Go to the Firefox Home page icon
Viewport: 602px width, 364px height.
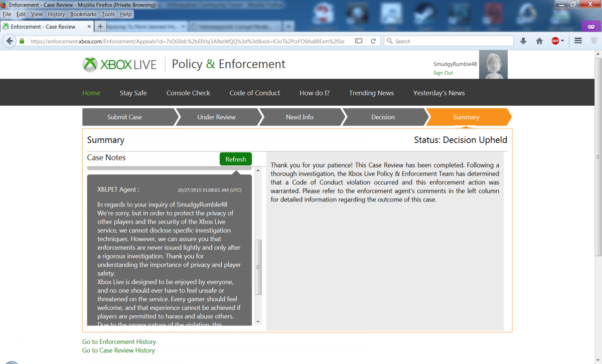(539, 41)
